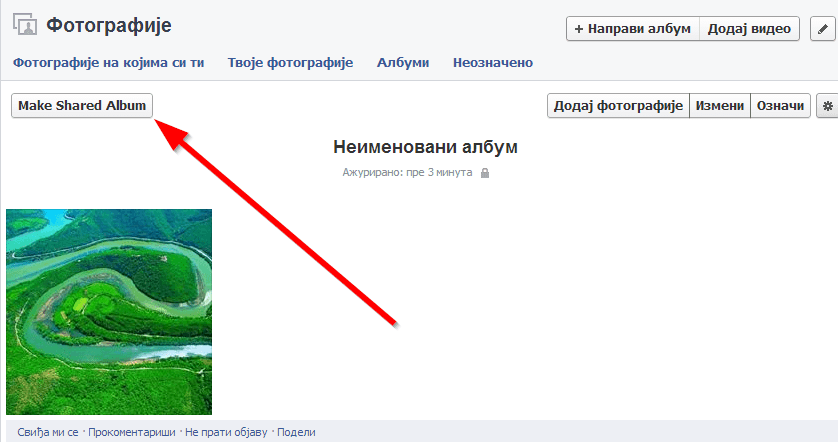This screenshot has width=838, height=442.
Task: Open the river landscape photo thumbnail
Action: [109, 311]
